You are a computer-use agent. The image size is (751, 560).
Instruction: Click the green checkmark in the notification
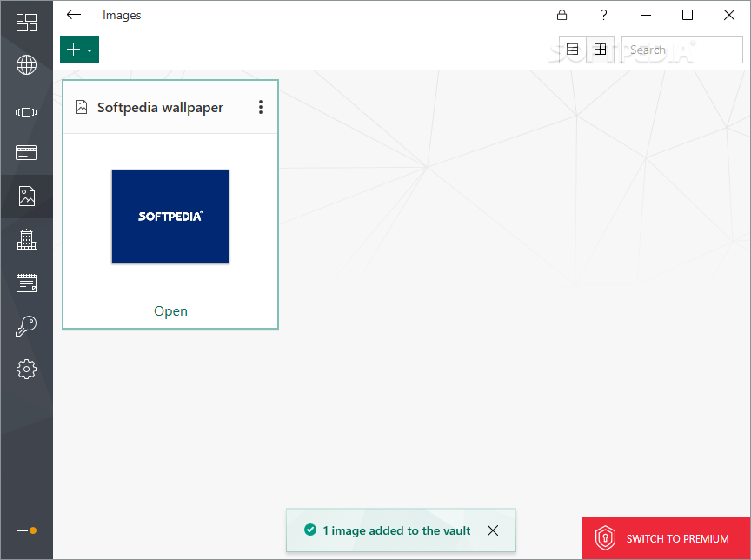pos(310,530)
